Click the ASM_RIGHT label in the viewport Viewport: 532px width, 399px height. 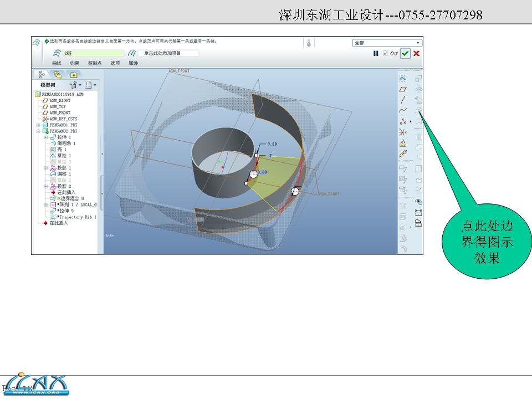tap(329, 194)
